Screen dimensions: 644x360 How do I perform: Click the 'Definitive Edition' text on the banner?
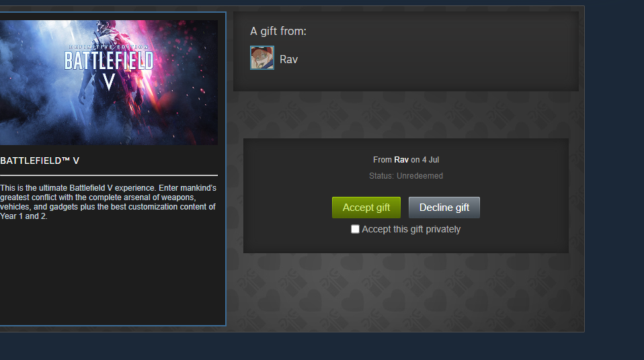(108, 47)
